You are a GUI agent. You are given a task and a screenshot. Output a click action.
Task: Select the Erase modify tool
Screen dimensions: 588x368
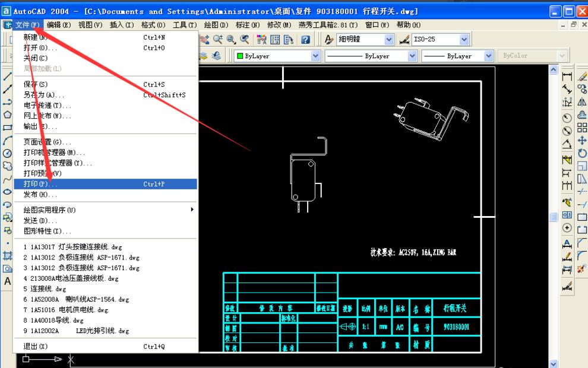[582, 77]
